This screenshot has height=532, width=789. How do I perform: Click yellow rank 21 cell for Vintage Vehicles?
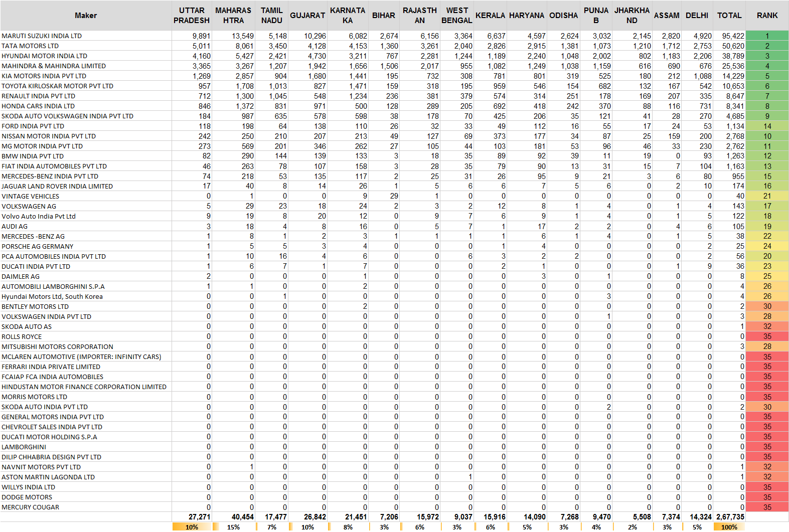pyautogui.click(x=767, y=196)
